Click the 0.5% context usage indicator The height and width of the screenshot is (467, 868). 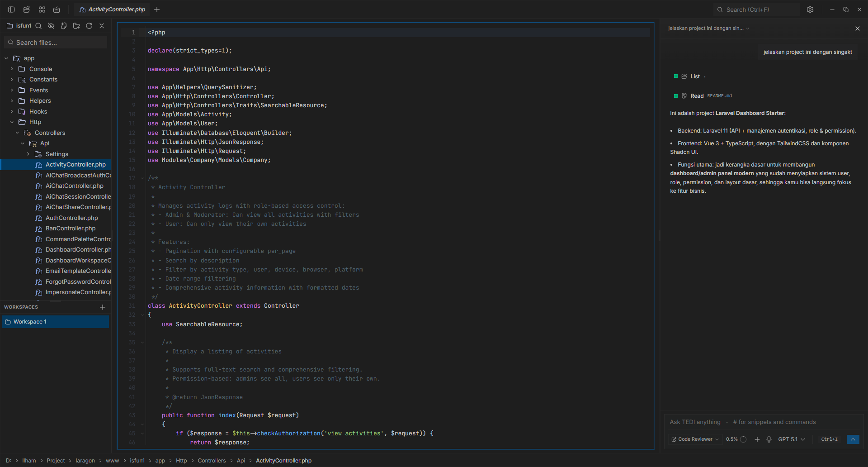(x=736, y=439)
